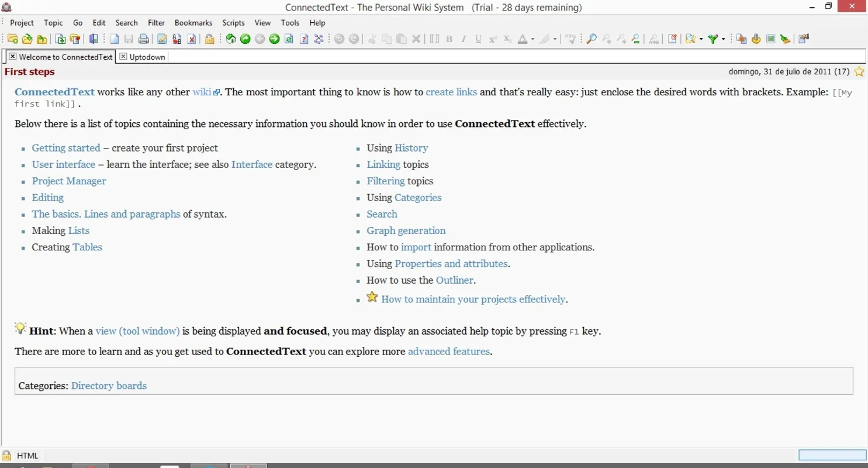Click the help question mark page icon
The width and height of the screenshot is (868, 468).
[304, 39]
